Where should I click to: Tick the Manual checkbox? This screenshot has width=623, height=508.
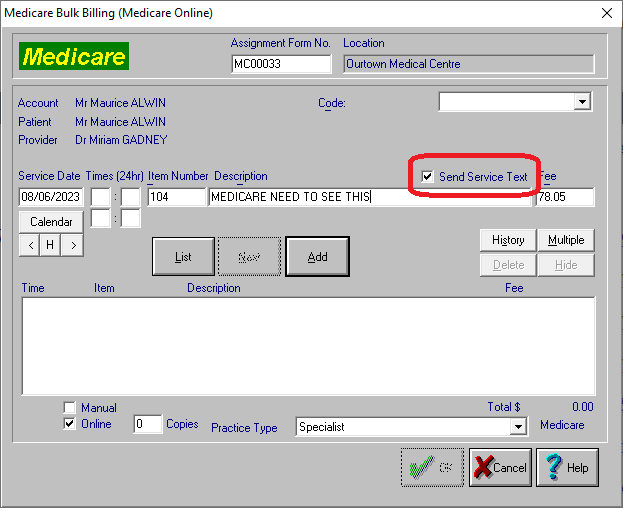70,408
